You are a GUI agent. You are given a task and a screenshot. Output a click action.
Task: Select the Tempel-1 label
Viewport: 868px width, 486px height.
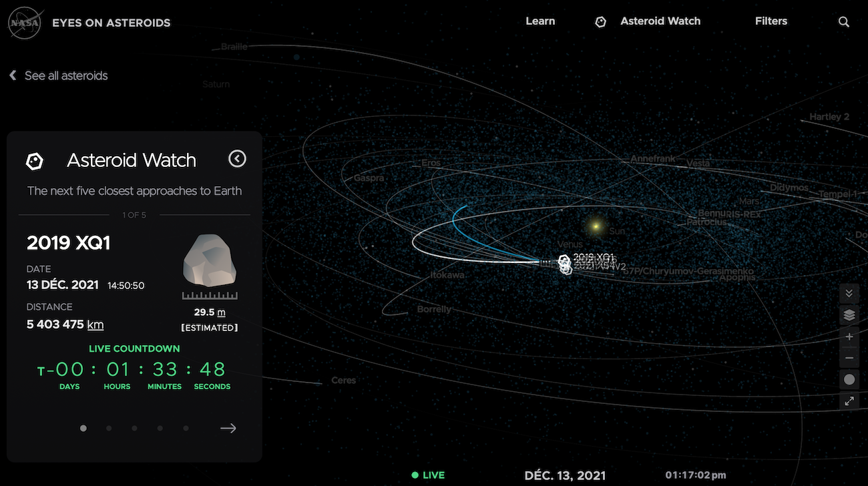[x=837, y=194]
